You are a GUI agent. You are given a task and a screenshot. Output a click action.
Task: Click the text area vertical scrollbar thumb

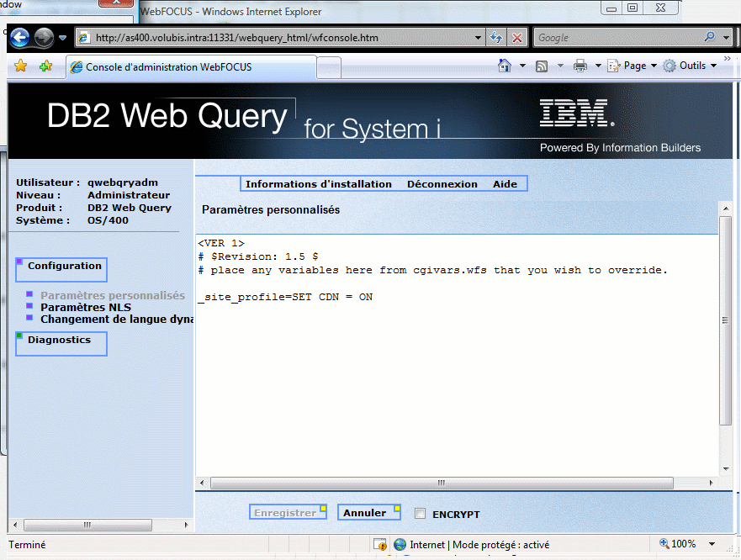pos(725,320)
